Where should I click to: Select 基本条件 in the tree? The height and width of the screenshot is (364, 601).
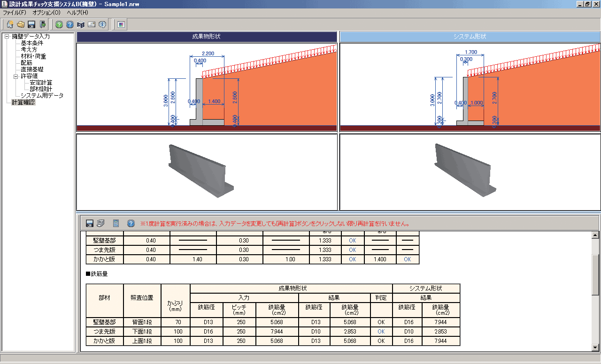[x=32, y=43]
